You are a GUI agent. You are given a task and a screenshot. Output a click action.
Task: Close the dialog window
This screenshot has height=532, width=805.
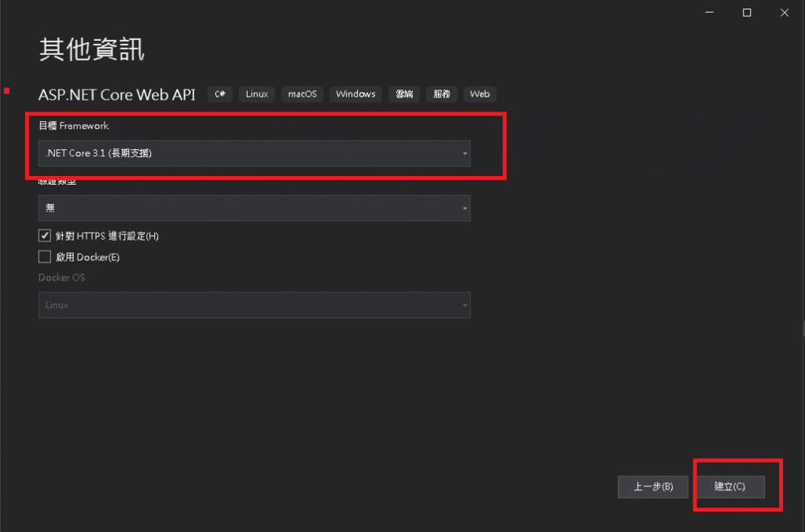[785, 13]
